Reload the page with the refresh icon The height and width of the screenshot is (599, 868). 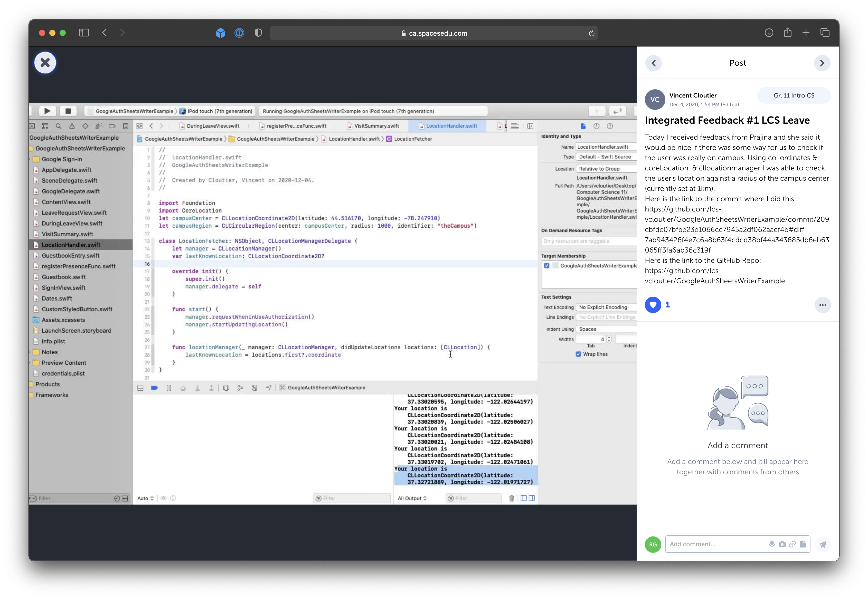(x=591, y=33)
